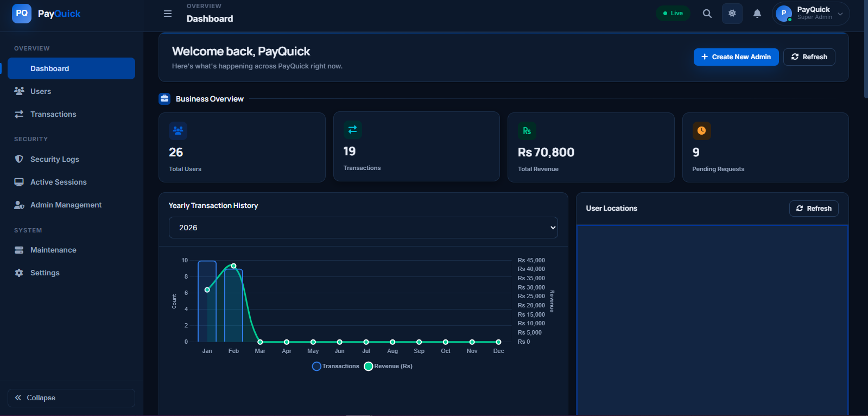Click the '9' Pending Requests value

[x=696, y=152]
